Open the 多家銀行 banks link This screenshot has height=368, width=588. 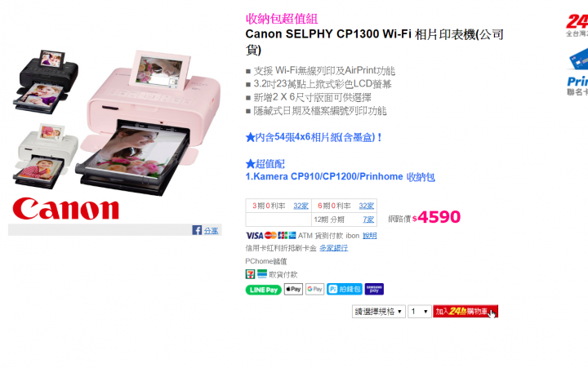pyautogui.click(x=333, y=248)
